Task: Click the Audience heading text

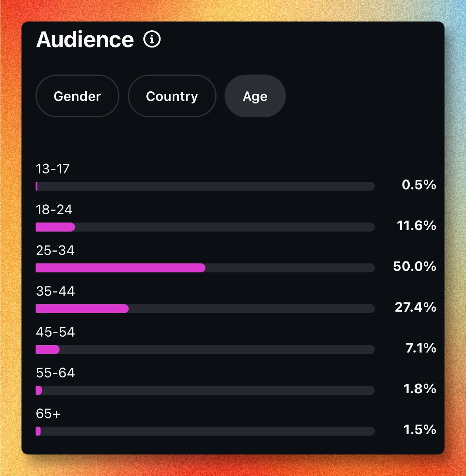Action: [85, 39]
